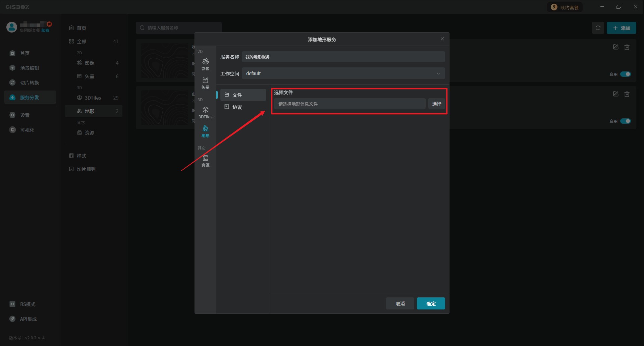
Task: Expand the 工作空间 default dropdown
Action: tap(343, 73)
